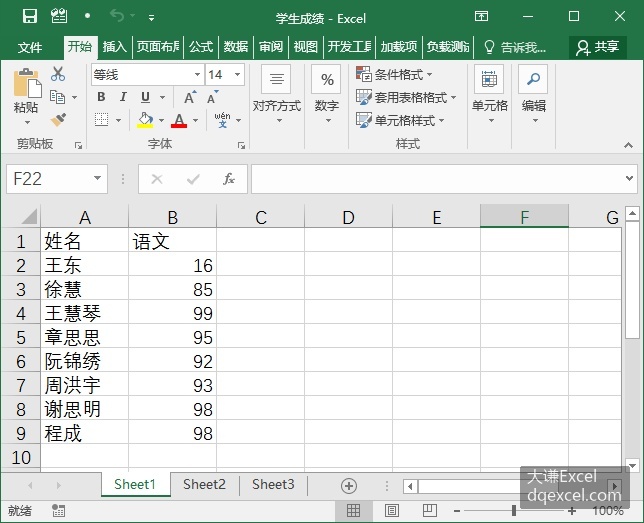Click the zoom slider handle
The width and height of the screenshot is (644, 523).
[x=513, y=511]
